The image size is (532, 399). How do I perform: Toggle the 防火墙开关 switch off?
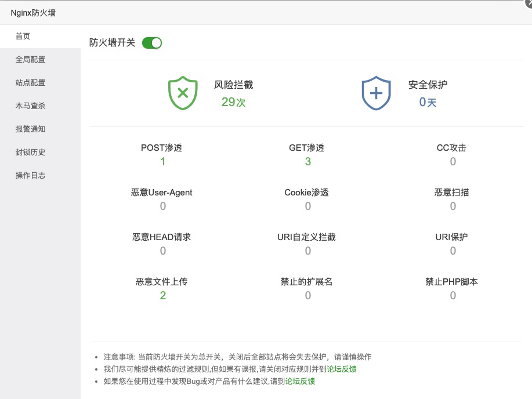point(152,43)
